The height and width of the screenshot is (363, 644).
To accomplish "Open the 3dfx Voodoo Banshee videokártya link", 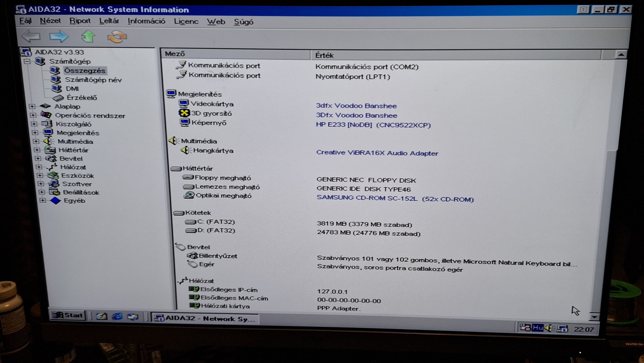I will tap(356, 106).
